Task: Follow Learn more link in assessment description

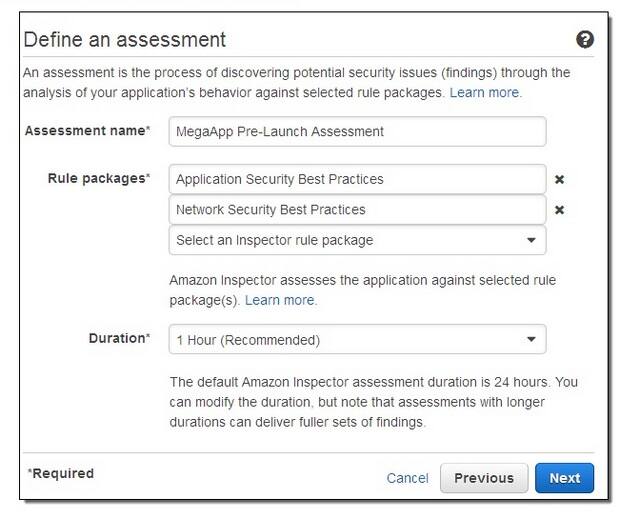Action: click(485, 93)
